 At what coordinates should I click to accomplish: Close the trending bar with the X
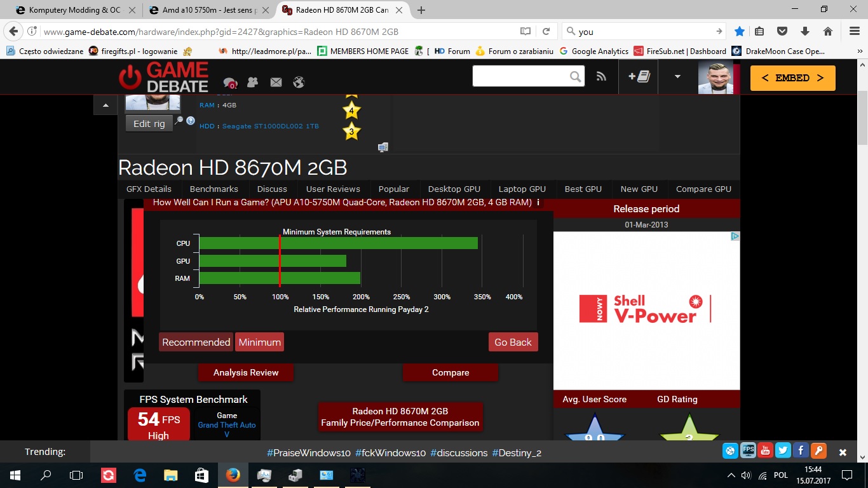[843, 452]
